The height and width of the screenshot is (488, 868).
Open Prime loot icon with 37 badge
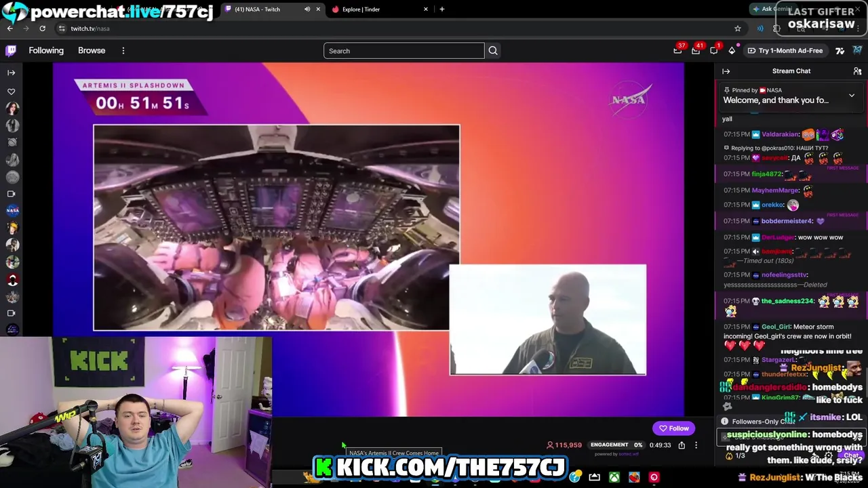(x=677, y=50)
